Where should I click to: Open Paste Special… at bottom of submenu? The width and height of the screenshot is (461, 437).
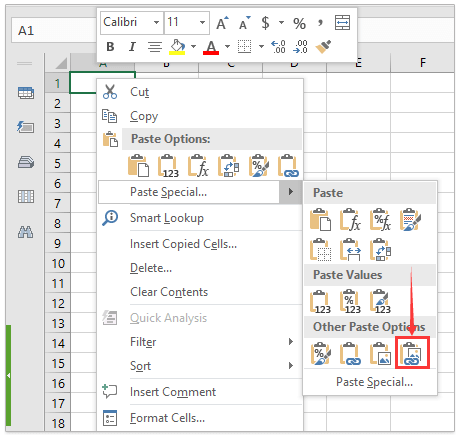point(374,382)
